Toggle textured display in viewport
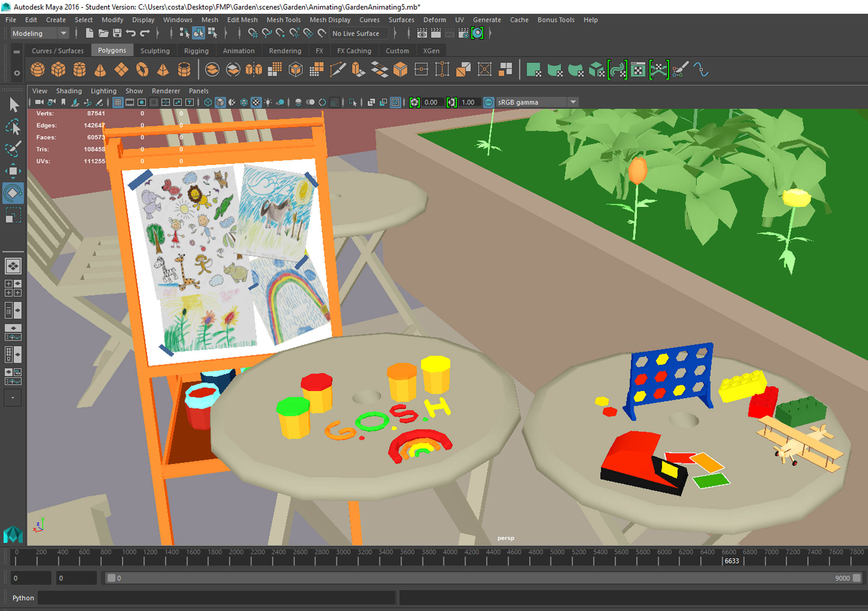This screenshot has width=868, height=611. (256, 103)
